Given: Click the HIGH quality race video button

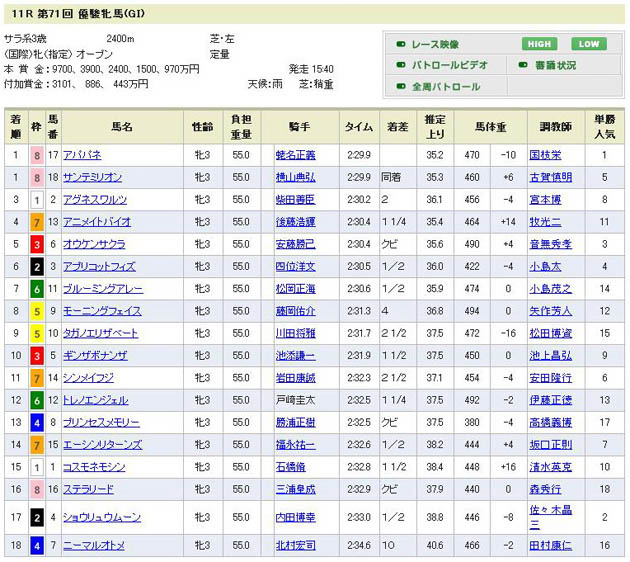Looking at the screenshot, I should pos(538,44).
